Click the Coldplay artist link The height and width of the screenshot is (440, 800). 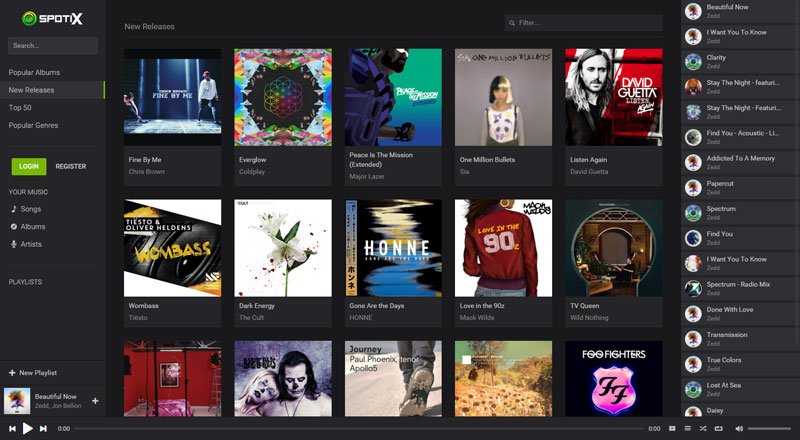click(x=252, y=172)
